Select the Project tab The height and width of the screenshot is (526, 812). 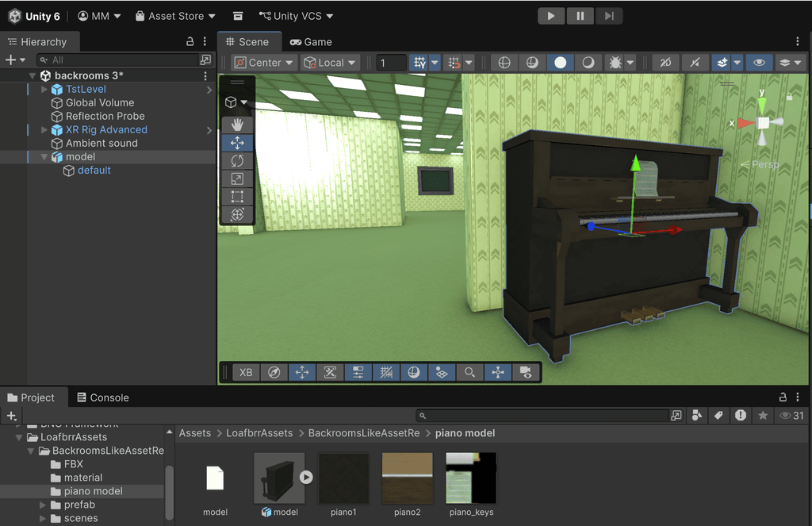coord(31,397)
